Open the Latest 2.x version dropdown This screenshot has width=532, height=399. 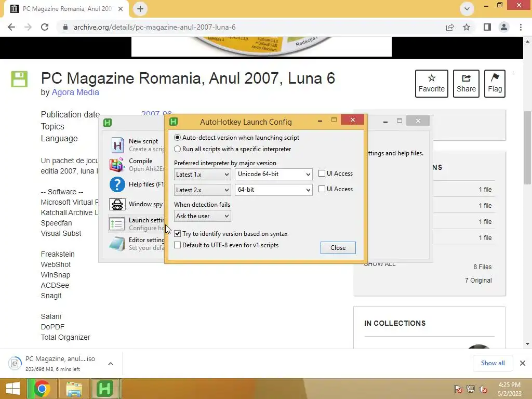tap(202, 190)
